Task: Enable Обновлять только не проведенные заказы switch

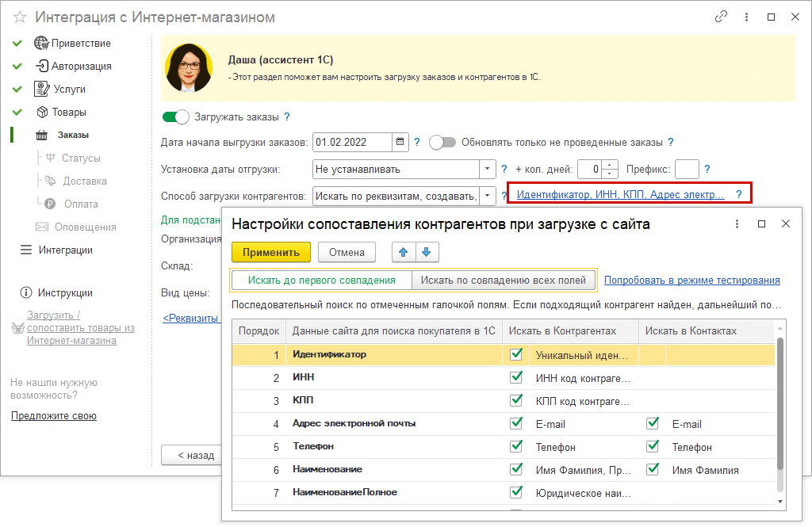Action: tap(442, 143)
